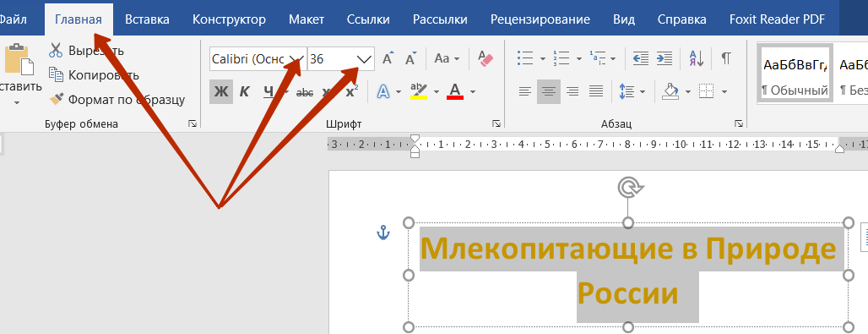
Task: Open highlight color dropdown arrow
Action: (x=437, y=91)
